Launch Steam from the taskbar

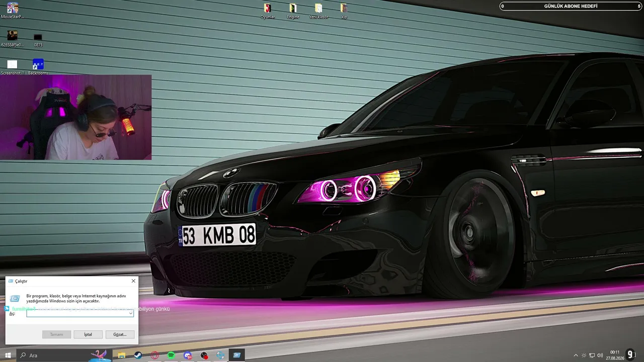[138, 355]
